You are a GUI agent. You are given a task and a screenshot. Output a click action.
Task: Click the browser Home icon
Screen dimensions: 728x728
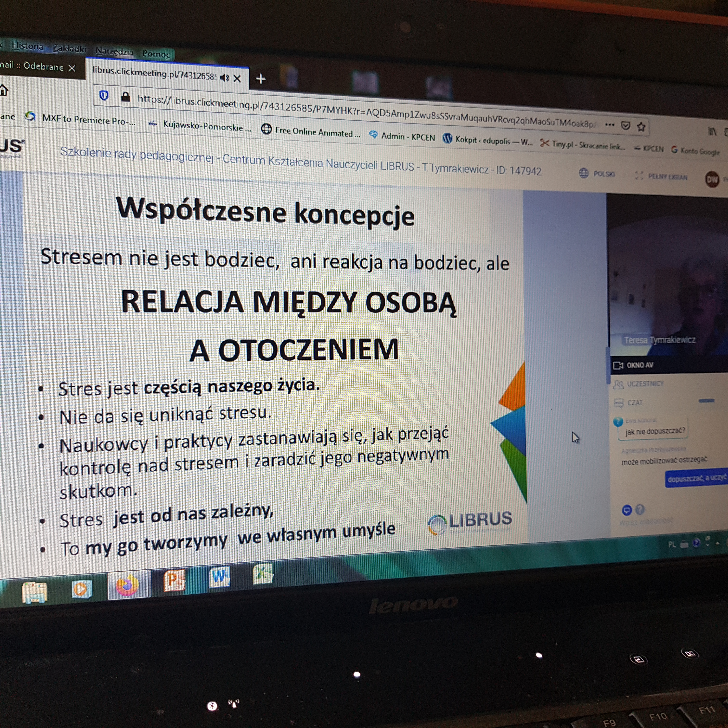[4, 91]
